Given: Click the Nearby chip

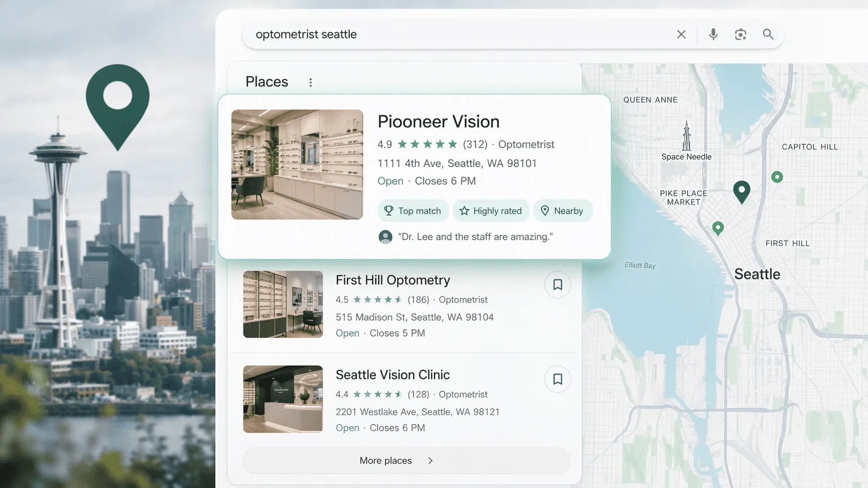Looking at the screenshot, I should tap(562, 211).
